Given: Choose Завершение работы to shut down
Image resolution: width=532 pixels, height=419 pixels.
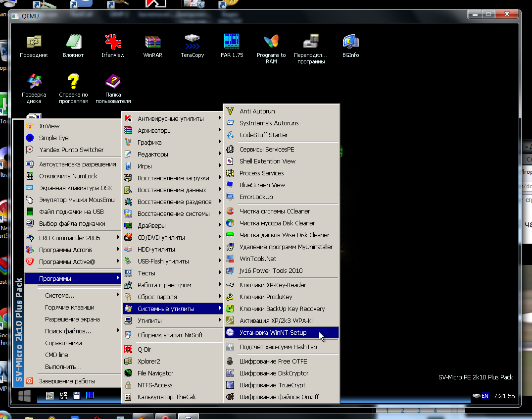Looking at the screenshot, I should pyautogui.click(x=67, y=381).
